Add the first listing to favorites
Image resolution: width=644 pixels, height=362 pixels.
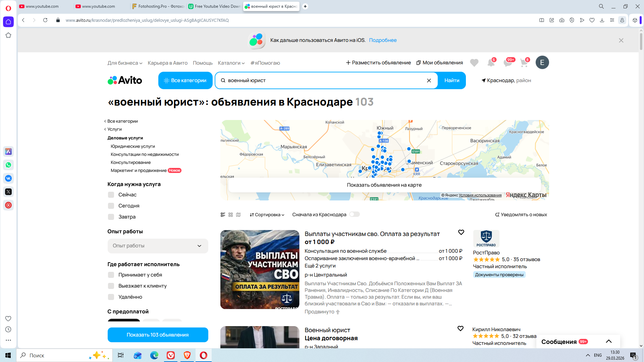coord(461,232)
